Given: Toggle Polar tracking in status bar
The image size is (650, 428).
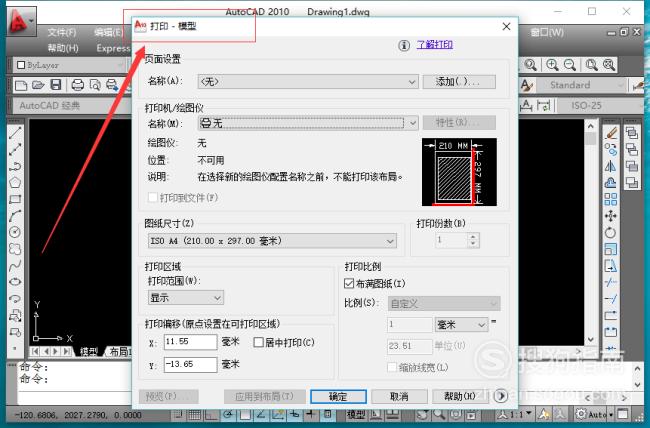Looking at the screenshot, I should pos(228,414).
